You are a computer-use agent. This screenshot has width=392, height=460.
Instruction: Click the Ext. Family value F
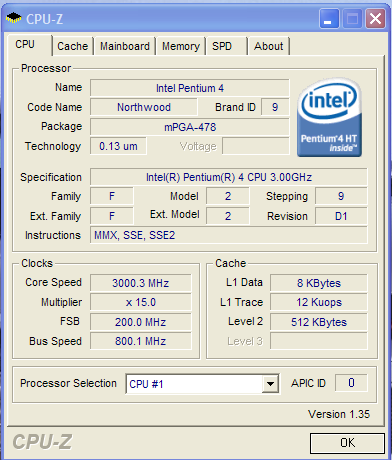coord(112,216)
